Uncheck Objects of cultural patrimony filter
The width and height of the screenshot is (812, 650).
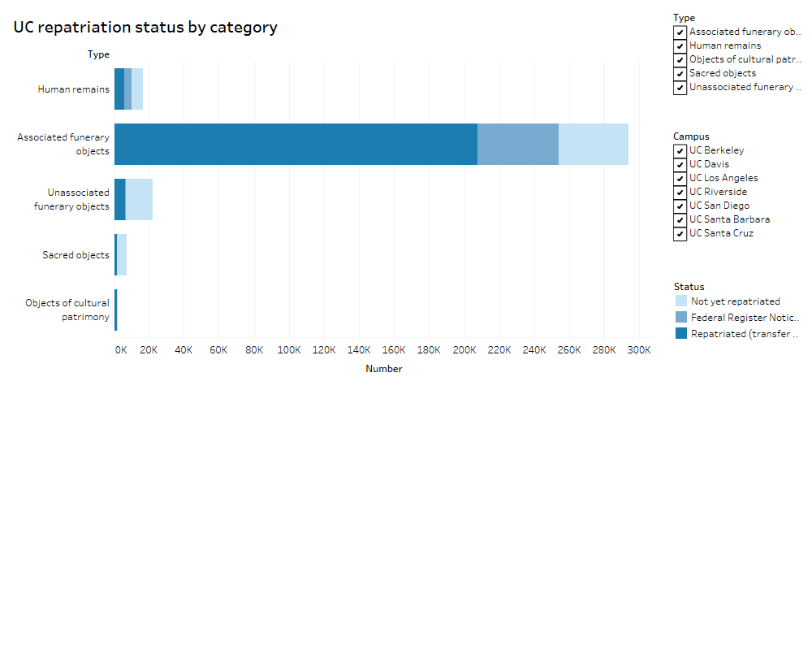coord(680,60)
